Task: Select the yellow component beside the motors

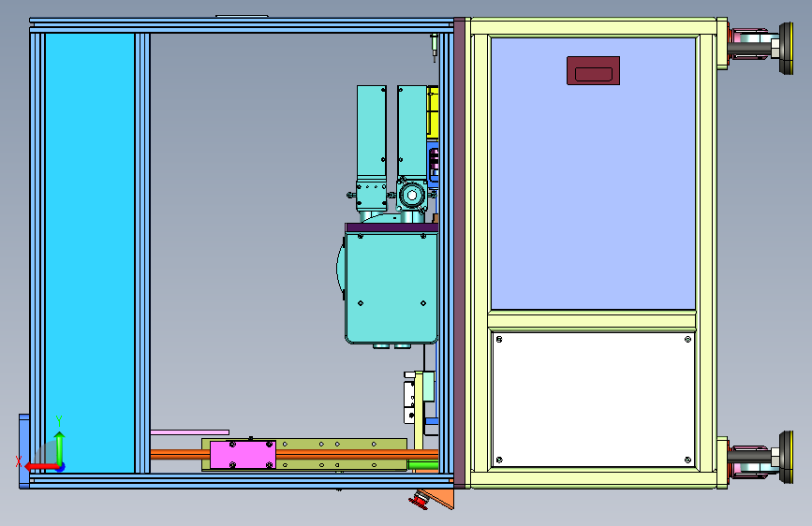Action: (433, 112)
